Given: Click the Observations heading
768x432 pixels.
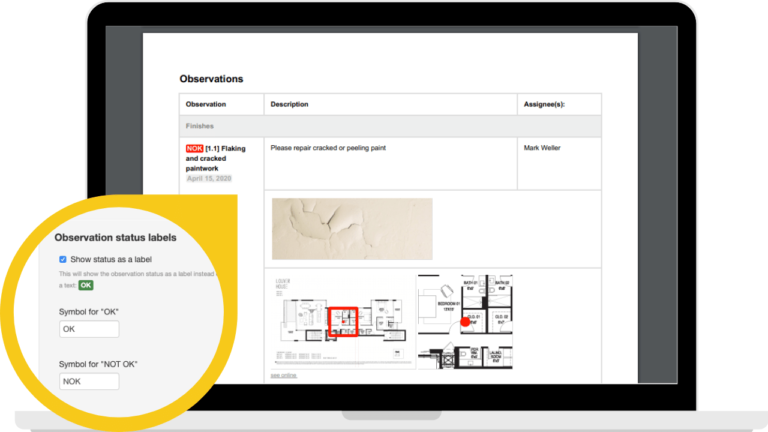Looking at the screenshot, I should (x=211, y=79).
